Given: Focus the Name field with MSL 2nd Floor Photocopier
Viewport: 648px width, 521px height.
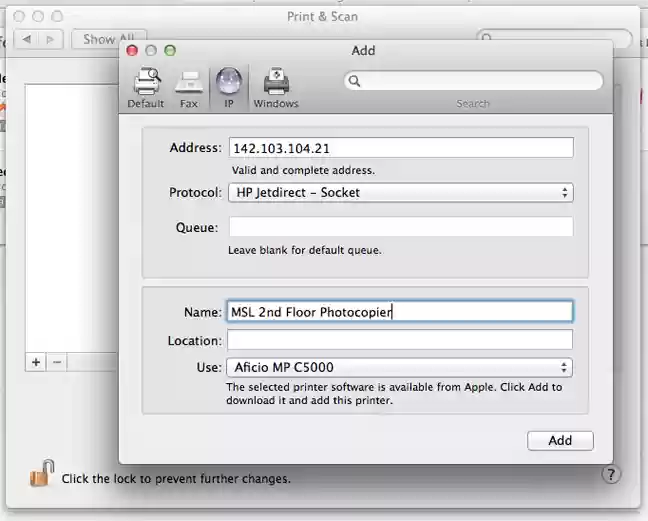Looking at the screenshot, I should (399, 312).
